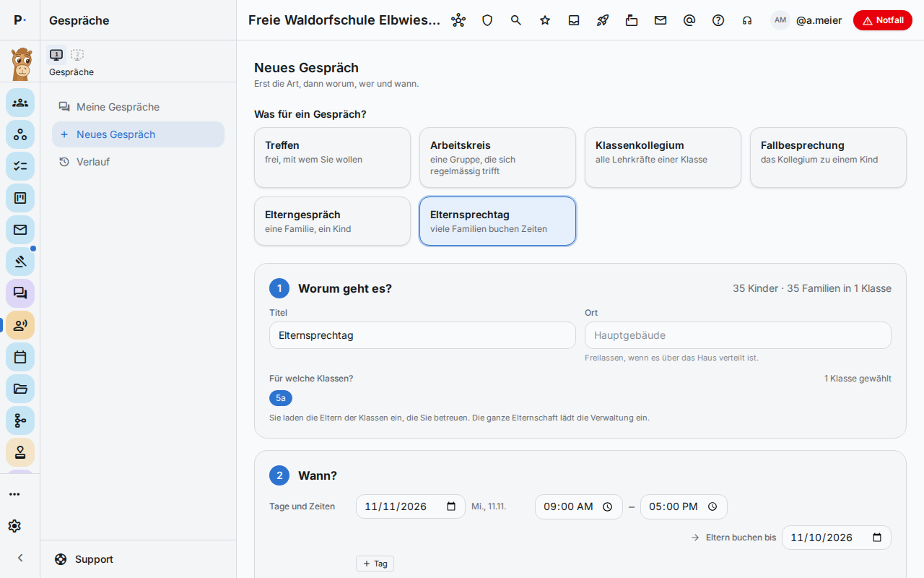This screenshot has height=578, width=924.
Task: Select the Arbeitskreis conversation type
Action: pyautogui.click(x=497, y=158)
